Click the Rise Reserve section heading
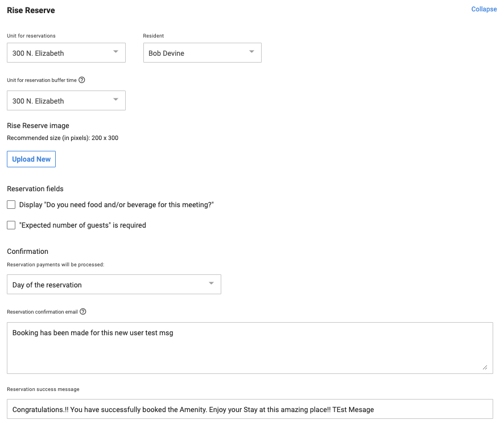The height and width of the screenshot is (428, 504). point(31,11)
